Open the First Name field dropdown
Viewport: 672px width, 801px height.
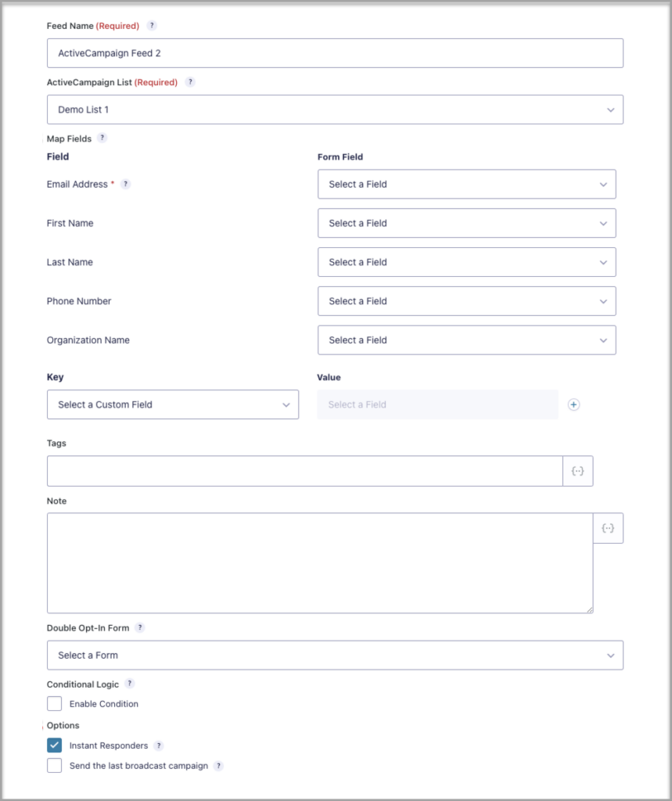point(466,223)
